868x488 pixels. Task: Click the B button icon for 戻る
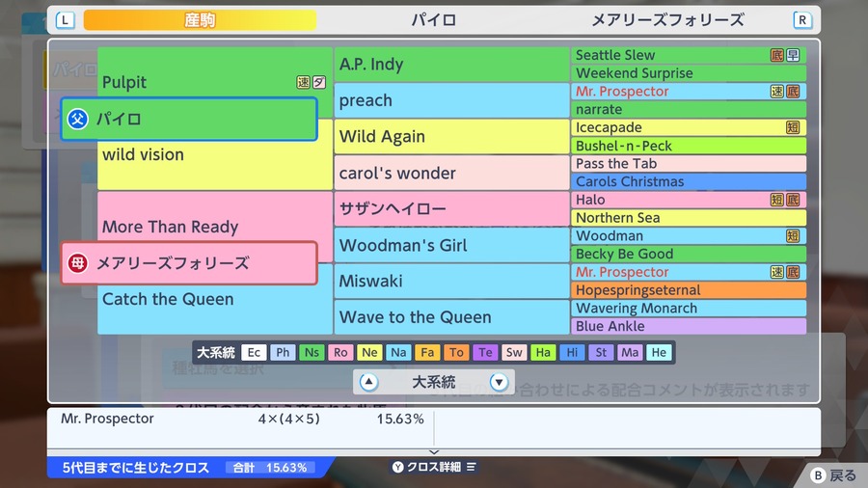pos(818,475)
